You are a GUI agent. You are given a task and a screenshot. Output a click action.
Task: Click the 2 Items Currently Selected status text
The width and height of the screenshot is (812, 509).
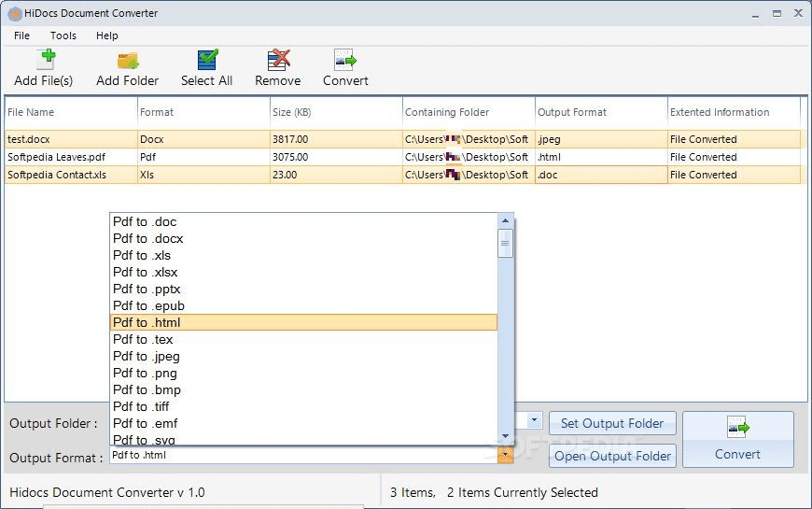523,492
